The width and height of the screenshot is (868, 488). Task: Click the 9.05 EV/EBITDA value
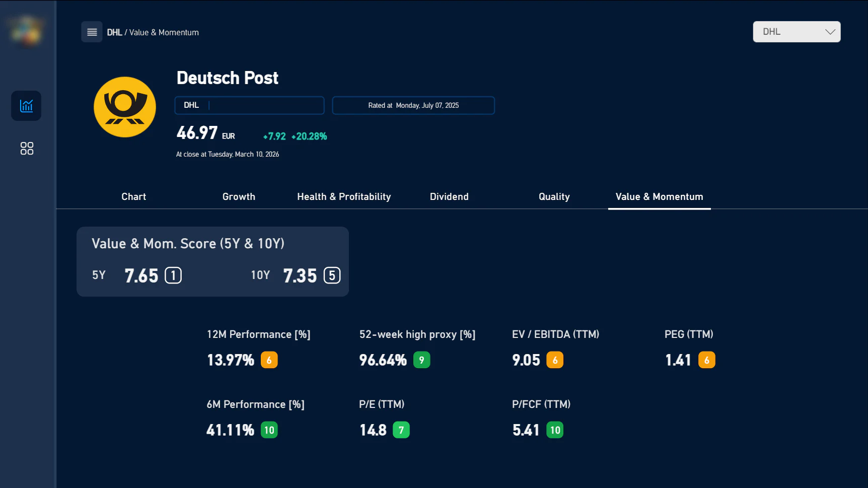coord(526,360)
